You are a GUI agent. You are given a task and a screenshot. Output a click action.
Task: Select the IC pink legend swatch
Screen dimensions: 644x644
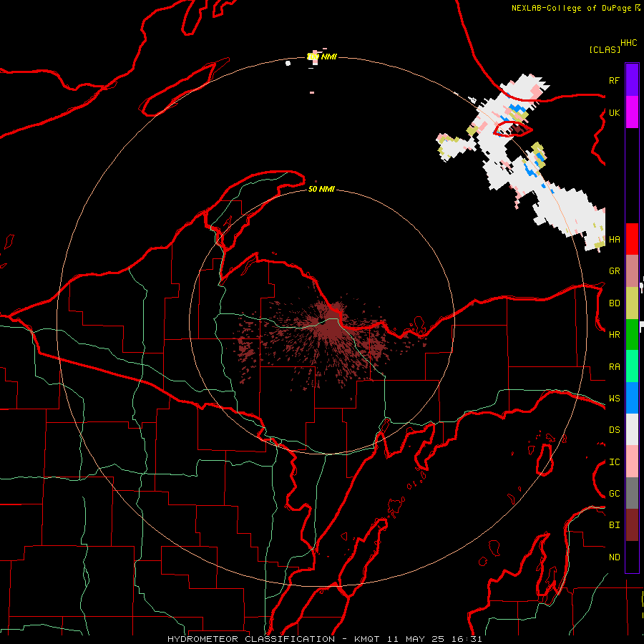(632, 462)
